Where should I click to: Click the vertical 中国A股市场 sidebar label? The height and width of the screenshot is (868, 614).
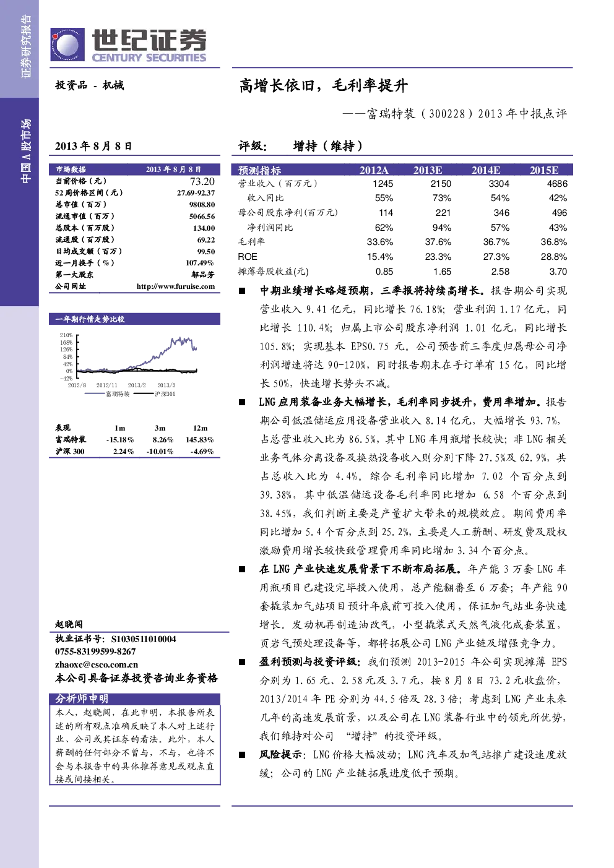click(25, 152)
